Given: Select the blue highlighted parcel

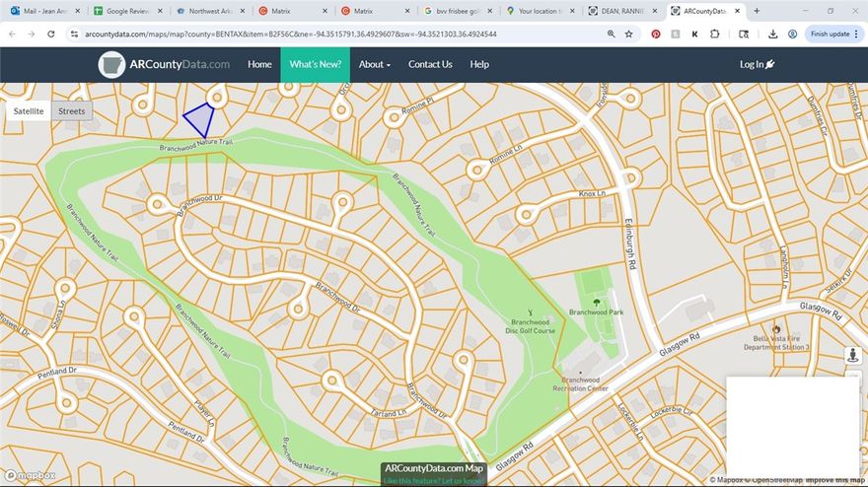Looking at the screenshot, I should click(200, 120).
